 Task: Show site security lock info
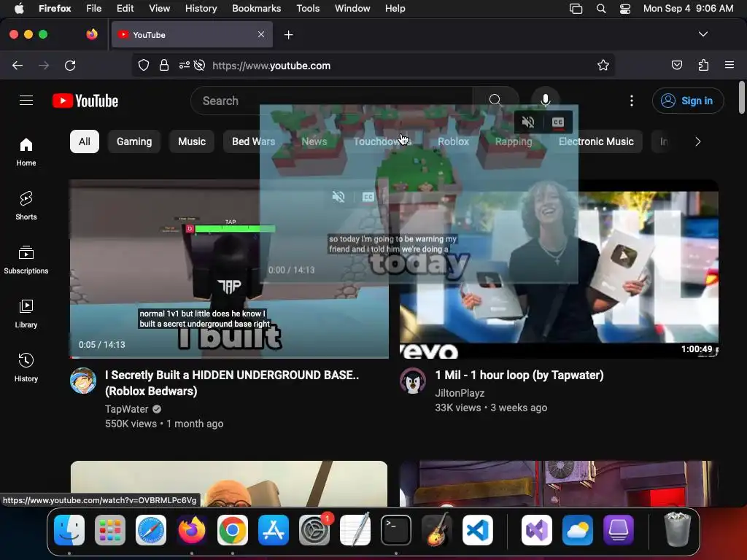(164, 65)
